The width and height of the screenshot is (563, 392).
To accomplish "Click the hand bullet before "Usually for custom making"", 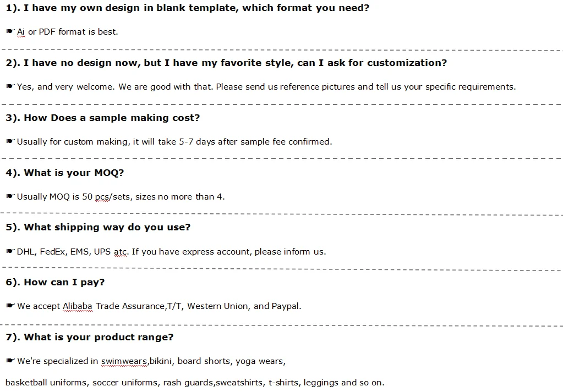I will (x=10, y=141).
